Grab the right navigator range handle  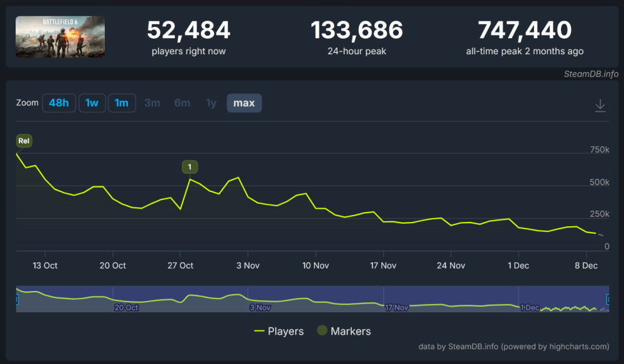click(x=608, y=299)
